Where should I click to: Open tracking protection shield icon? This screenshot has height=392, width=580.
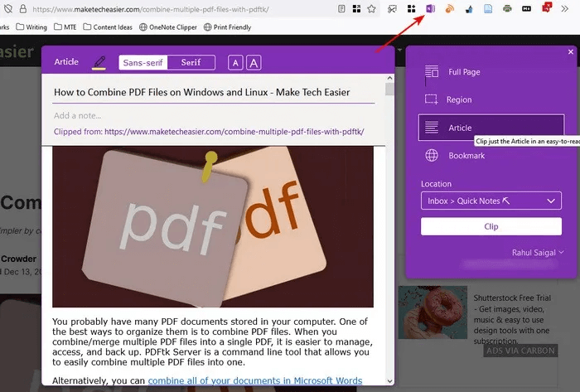(x=8, y=9)
